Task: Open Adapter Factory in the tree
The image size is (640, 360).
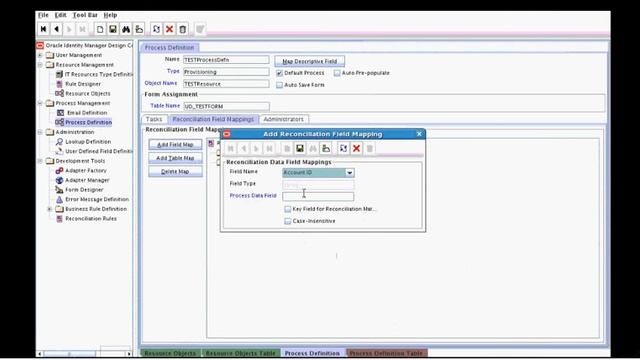Action: [86, 170]
